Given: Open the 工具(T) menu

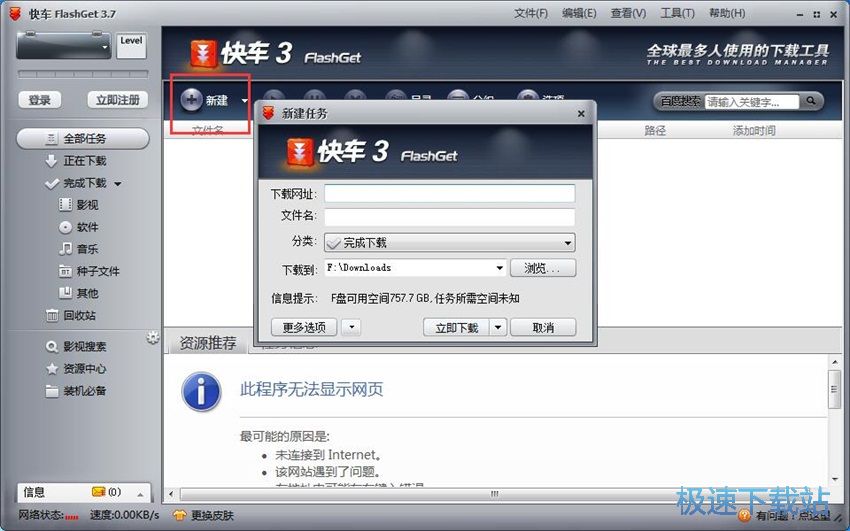Looking at the screenshot, I should 677,14.
